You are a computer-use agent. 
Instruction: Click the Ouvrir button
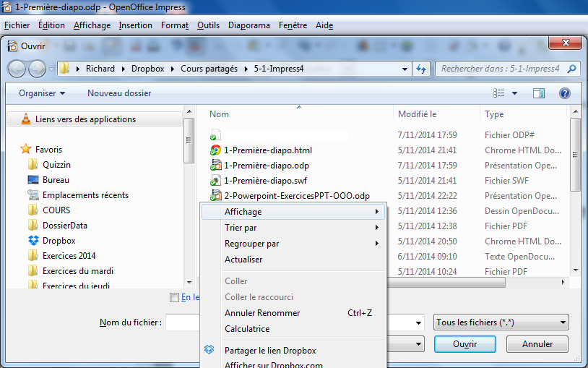pyautogui.click(x=465, y=344)
